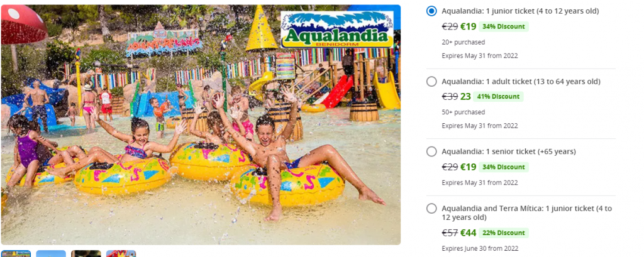Click the 34% Discount badge on senior ticket
The height and width of the screenshot is (257, 644).
tap(504, 167)
